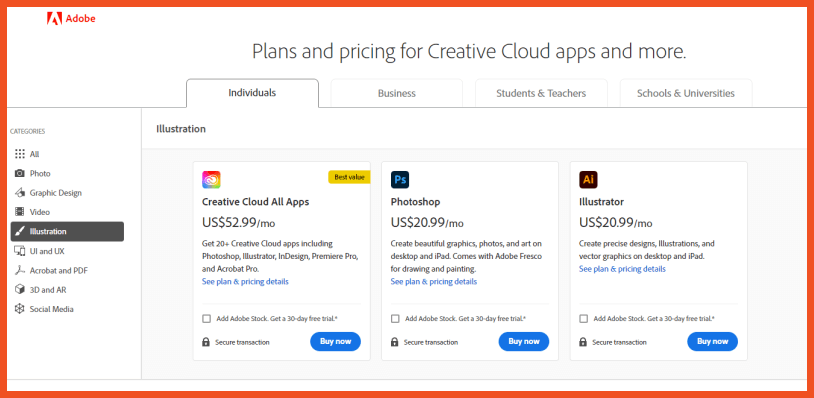The height and width of the screenshot is (398, 814).
Task: Open the Students & Teachers tab
Action: click(541, 93)
